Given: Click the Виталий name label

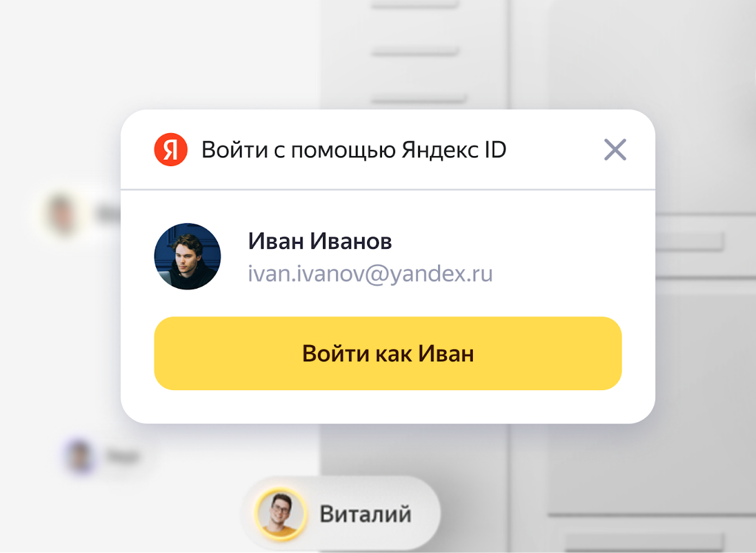Looking at the screenshot, I should point(365,514).
